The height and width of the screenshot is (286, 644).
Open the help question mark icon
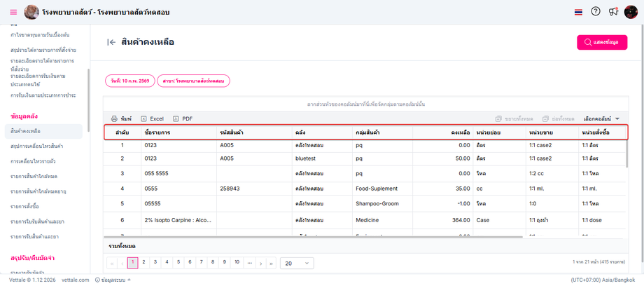596,12
